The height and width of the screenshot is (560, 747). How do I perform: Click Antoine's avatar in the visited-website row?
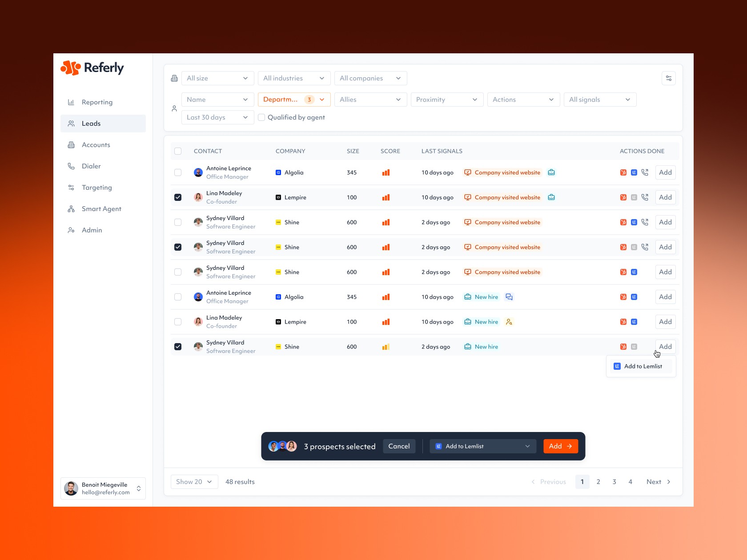click(198, 172)
